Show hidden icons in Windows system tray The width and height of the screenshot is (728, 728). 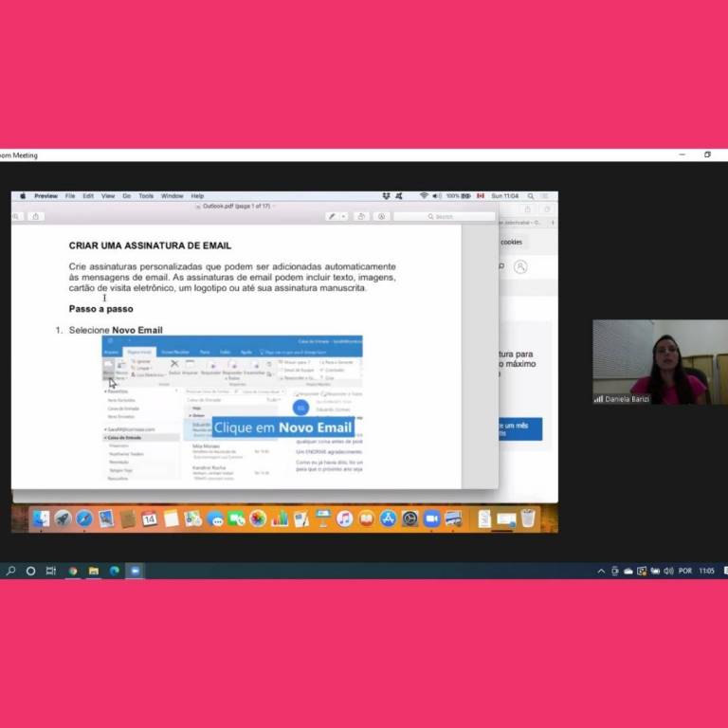(601, 571)
